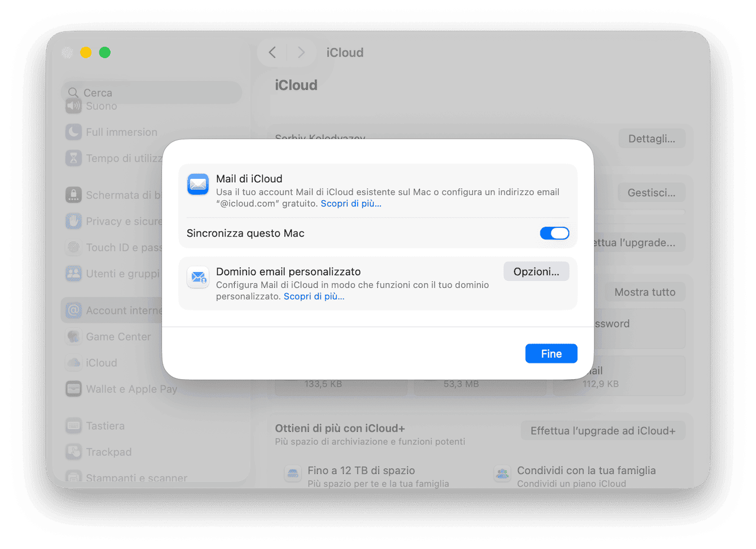Select Full immersion moon icon
Screen dimensions: 756x549
73,132
